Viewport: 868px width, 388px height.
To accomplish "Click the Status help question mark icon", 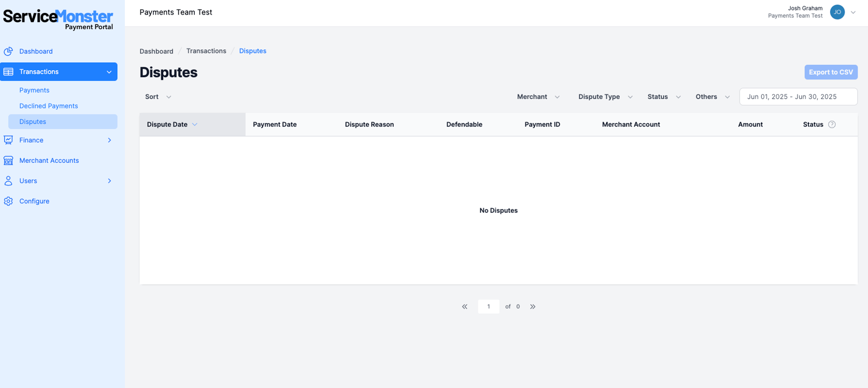I will pos(832,124).
